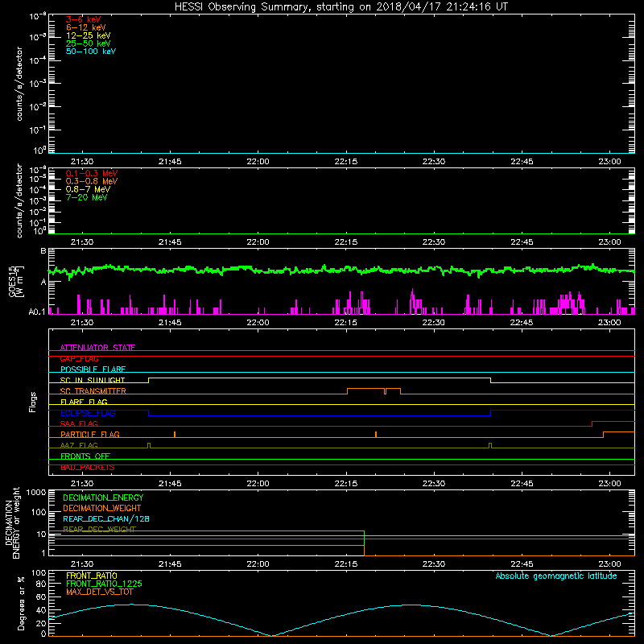This screenshot has width=644, height=644.
Task: Click the 'Degrees or %' axis label
Action: 21,603
